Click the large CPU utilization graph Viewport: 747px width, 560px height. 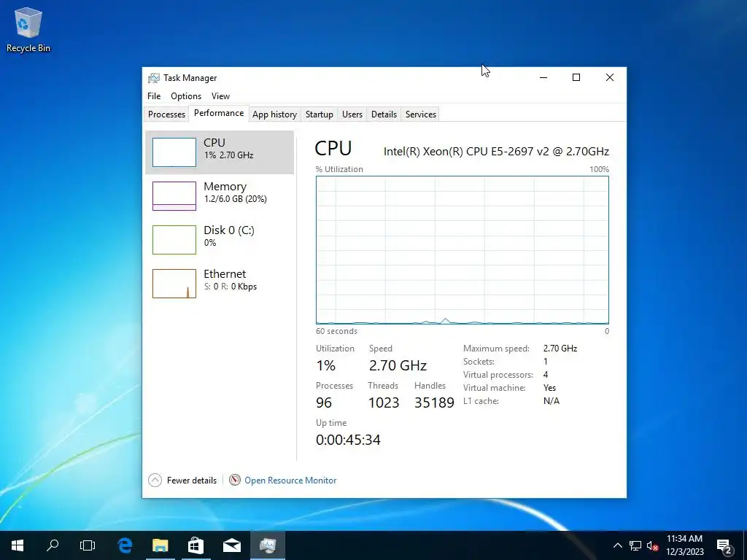(462, 250)
